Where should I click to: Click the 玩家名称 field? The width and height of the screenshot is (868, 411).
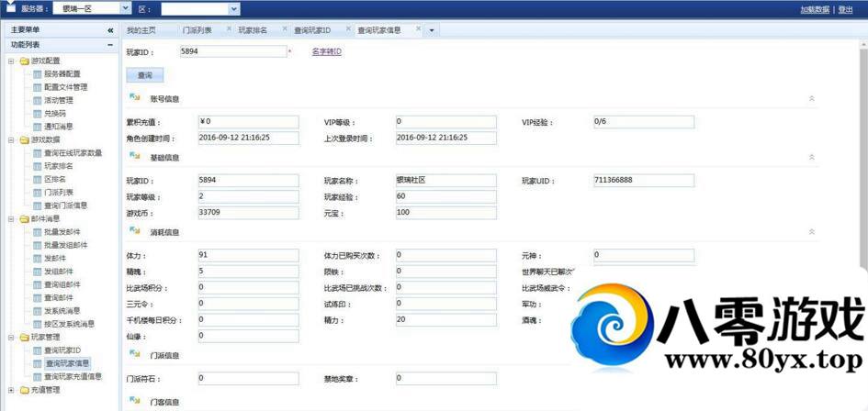pyautogui.click(x=446, y=181)
